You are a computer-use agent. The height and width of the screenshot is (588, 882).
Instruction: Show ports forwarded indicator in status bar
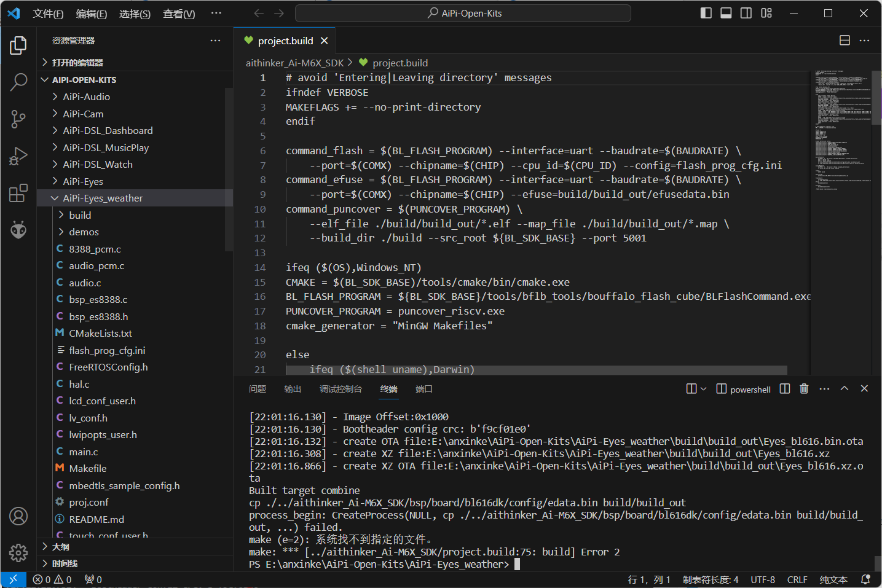93,579
